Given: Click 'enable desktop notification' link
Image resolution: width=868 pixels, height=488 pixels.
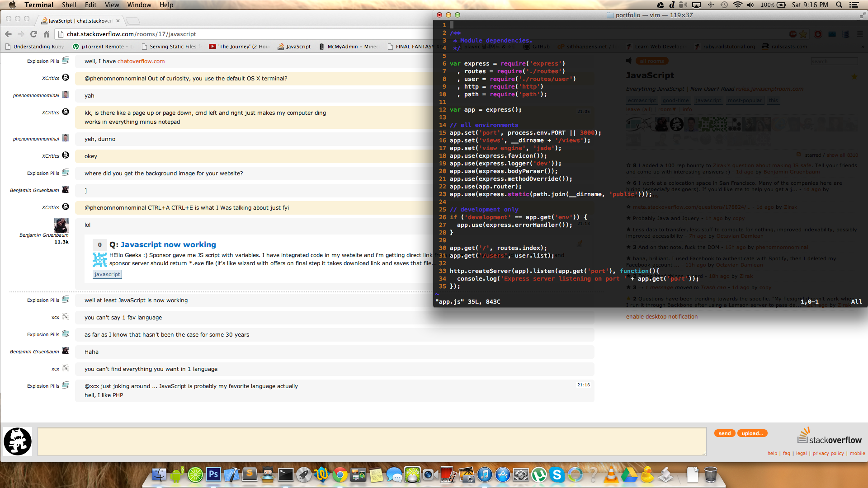Looking at the screenshot, I should (x=661, y=317).
